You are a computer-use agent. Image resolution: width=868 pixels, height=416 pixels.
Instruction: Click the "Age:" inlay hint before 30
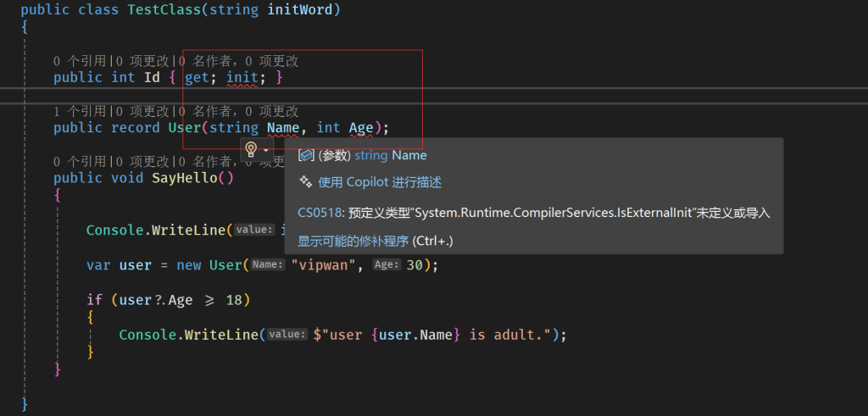pyautogui.click(x=387, y=265)
